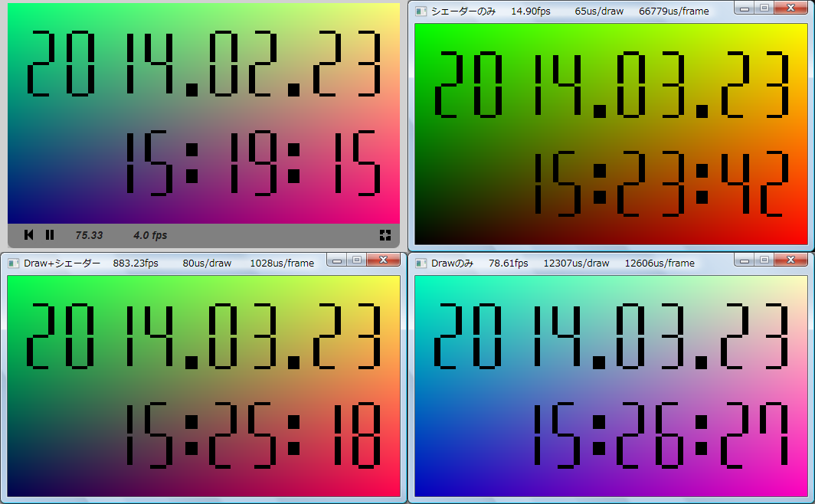Click the 14.90fps text in title bar
This screenshot has height=504, width=815.
coord(531,11)
